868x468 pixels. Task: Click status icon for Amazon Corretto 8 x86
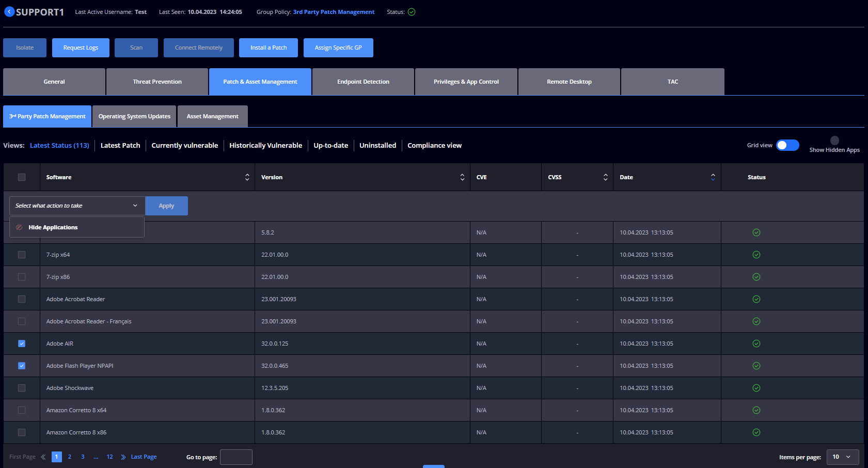tap(756, 432)
